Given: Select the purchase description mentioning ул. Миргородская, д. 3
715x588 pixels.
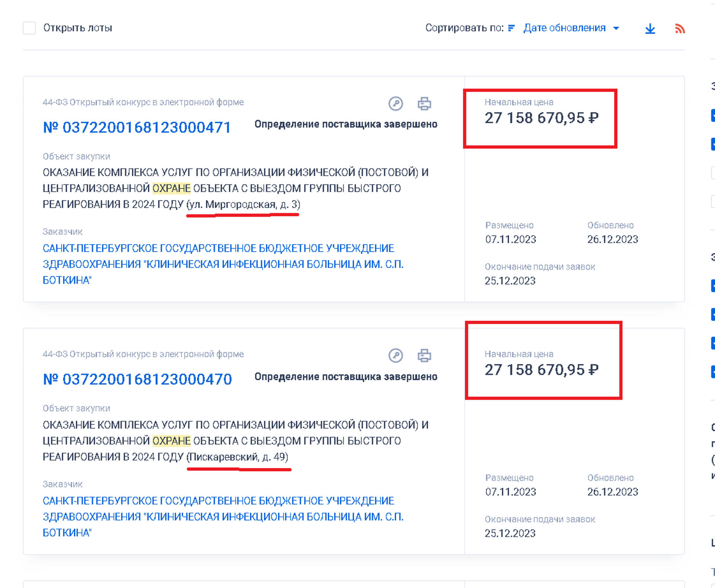Looking at the screenshot, I should coord(236,188).
